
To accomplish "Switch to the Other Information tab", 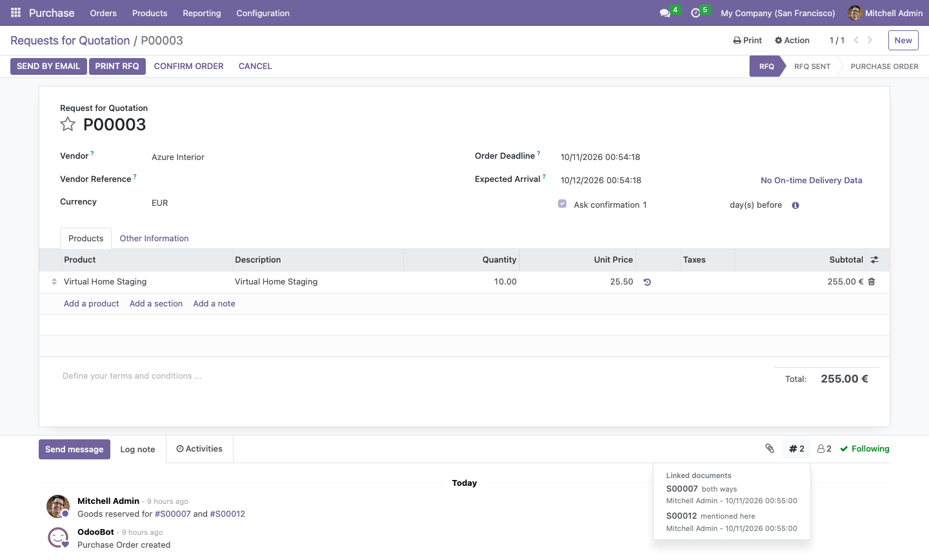I will [x=154, y=239].
